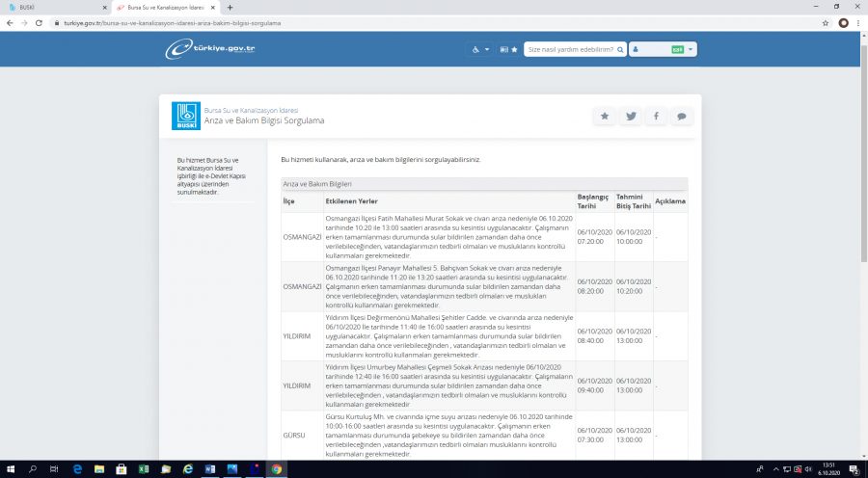Select start date 06/10/2020 09:40:00 cell
Image resolution: width=868 pixels, height=478 pixels.
click(594, 385)
